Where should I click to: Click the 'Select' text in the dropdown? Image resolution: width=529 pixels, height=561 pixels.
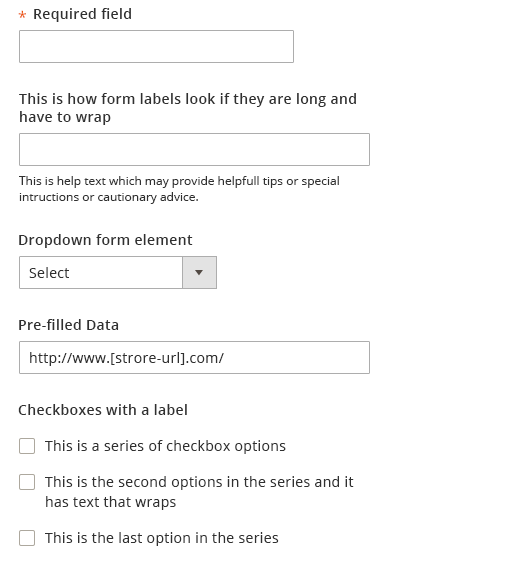pyautogui.click(x=49, y=273)
